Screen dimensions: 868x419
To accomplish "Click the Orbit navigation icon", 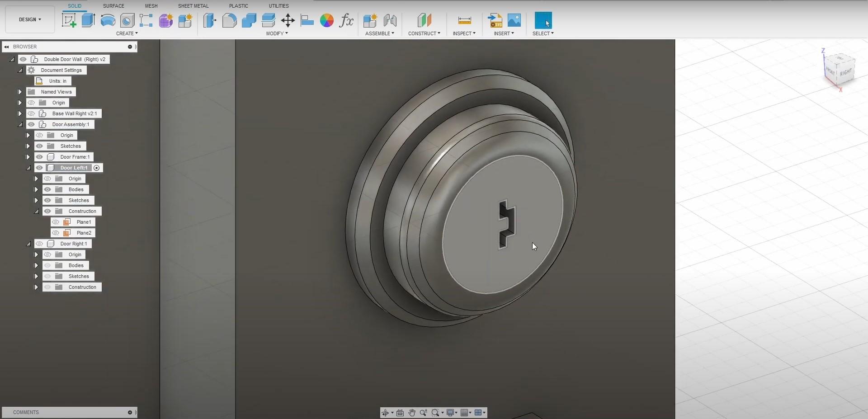I will click(x=385, y=413).
